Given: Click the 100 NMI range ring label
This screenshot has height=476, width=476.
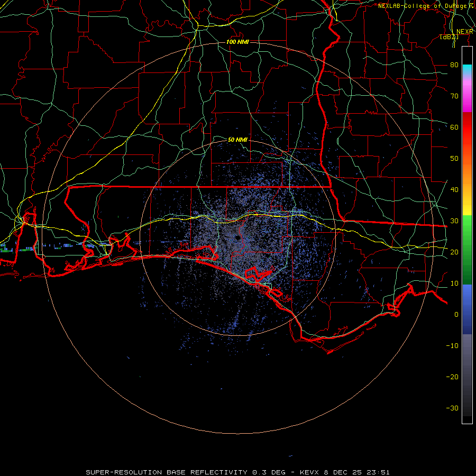Looking at the screenshot, I should [x=237, y=42].
